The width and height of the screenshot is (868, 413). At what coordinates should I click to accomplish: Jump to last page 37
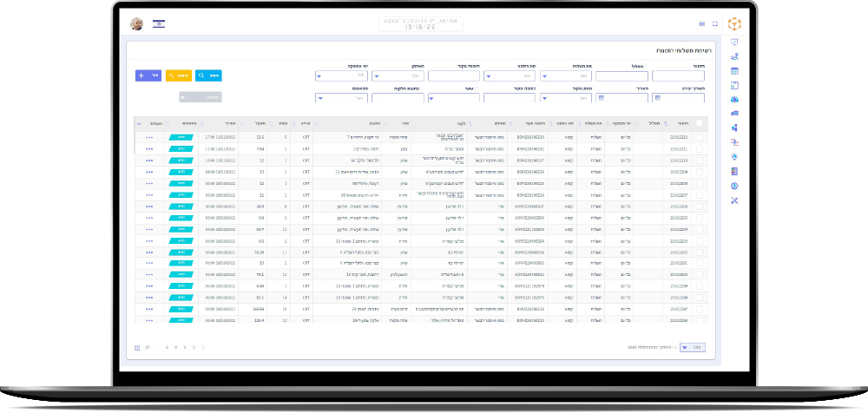[148, 347]
